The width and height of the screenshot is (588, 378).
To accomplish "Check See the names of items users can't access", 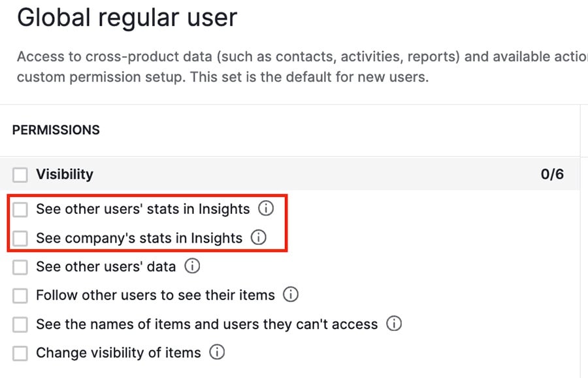I will [x=20, y=324].
